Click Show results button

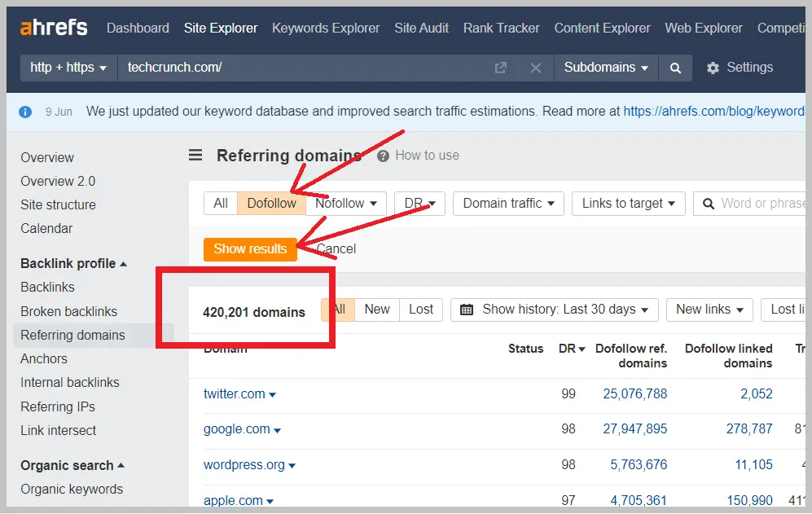[250, 249]
